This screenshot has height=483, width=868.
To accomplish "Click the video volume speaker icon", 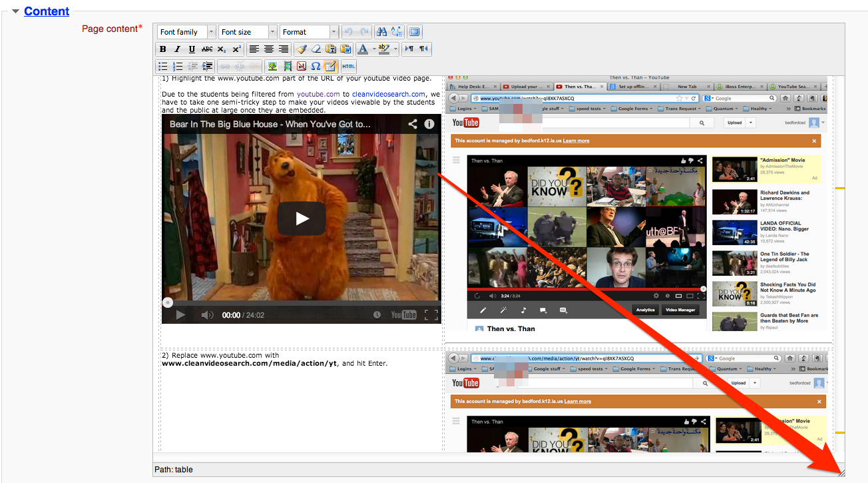I will point(207,315).
